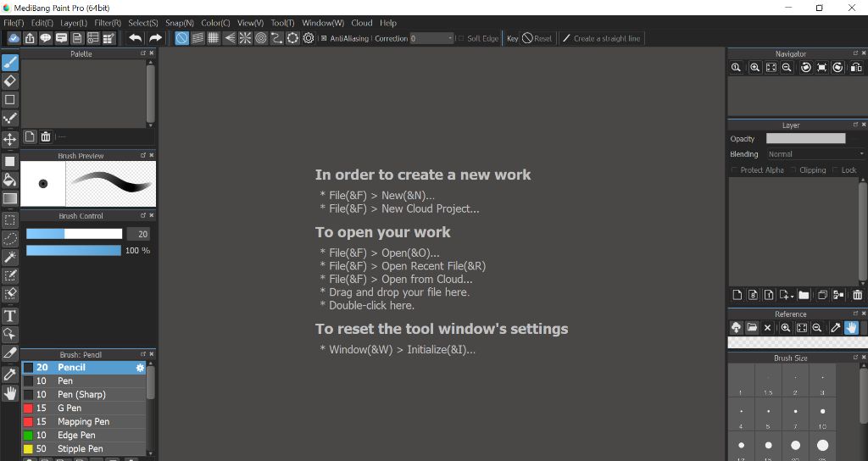Click the cloud save icon

[14, 38]
